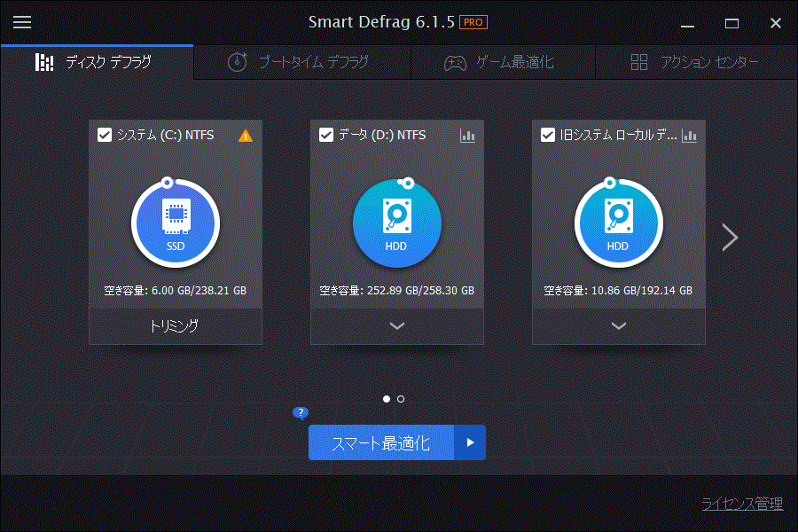Click the 旧システム ローカル デ... label
Viewport: 798px width, 532px height.
pyautogui.click(x=618, y=135)
